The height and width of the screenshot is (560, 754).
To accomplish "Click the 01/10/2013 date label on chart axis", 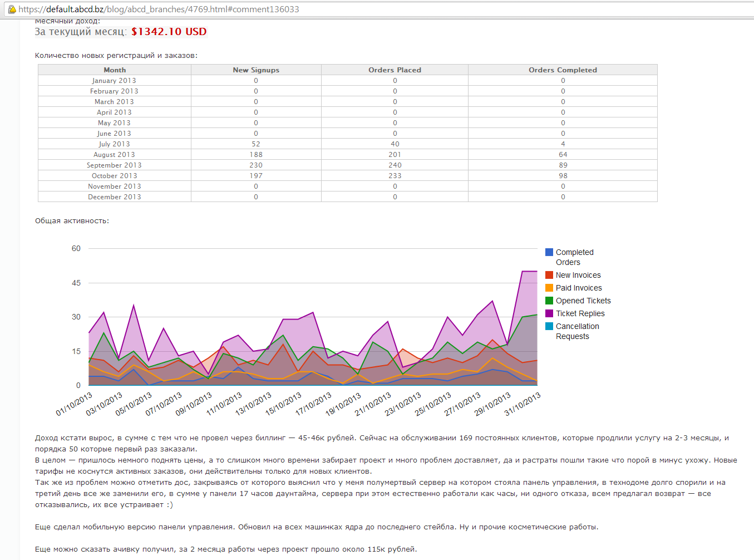I will (x=74, y=405).
